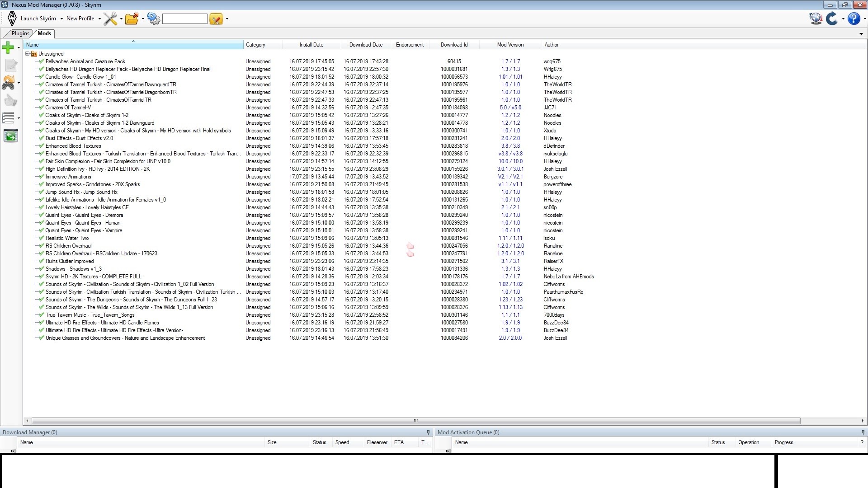868x488 pixels.
Task: Open the update icon dropdown arrow
Action: click(843, 19)
